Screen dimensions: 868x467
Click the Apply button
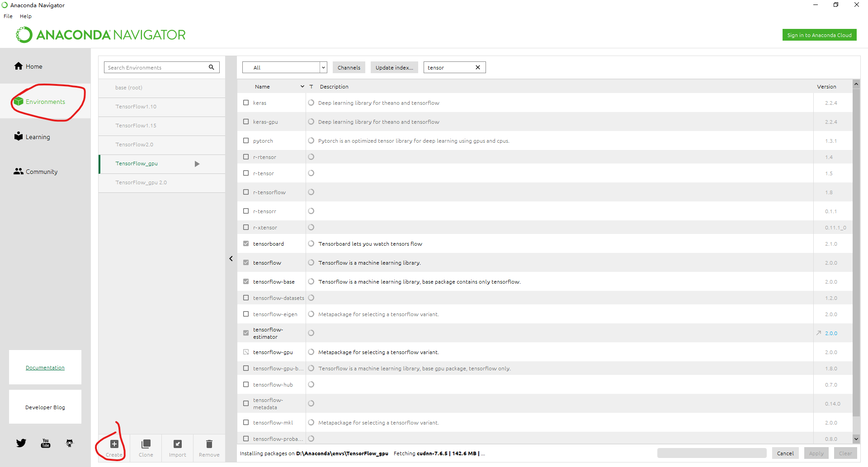pos(816,453)
